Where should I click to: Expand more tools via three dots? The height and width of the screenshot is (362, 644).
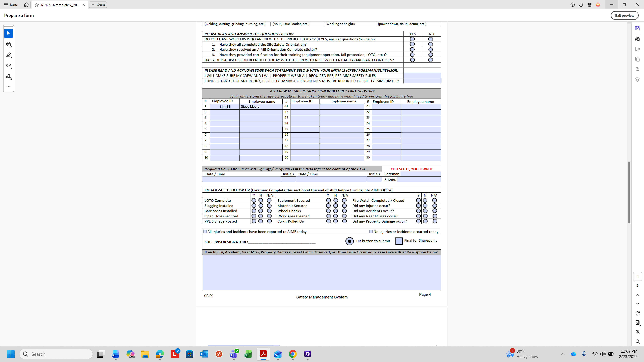click(8, 87)
